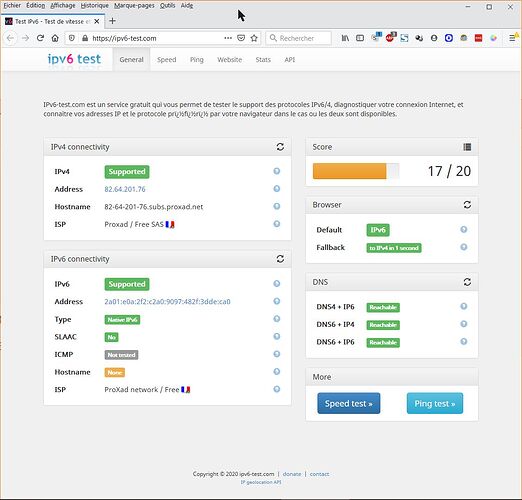Reload the page with the refresh icon
The height and width of the screenshot is (500, 522).
pos(40,38)
